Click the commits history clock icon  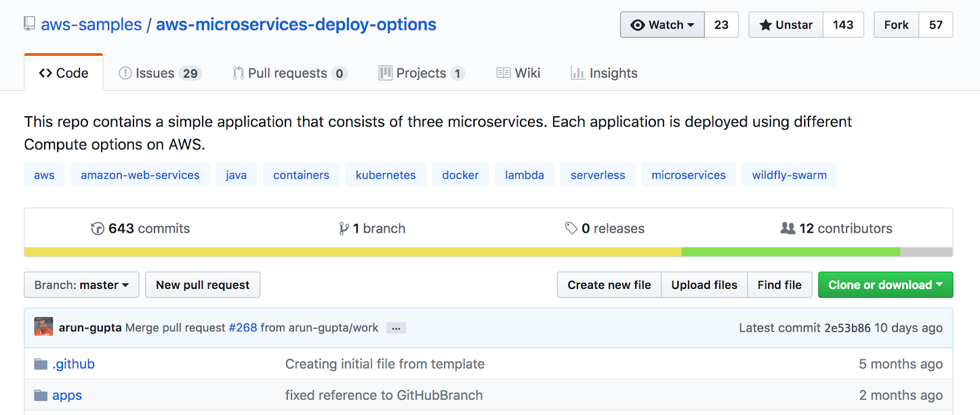coord(97,229)
